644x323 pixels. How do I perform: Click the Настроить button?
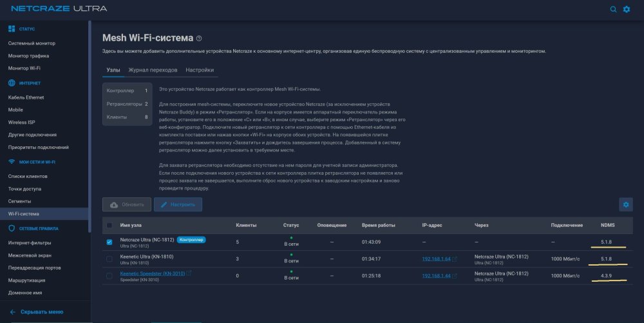[178, 204]
